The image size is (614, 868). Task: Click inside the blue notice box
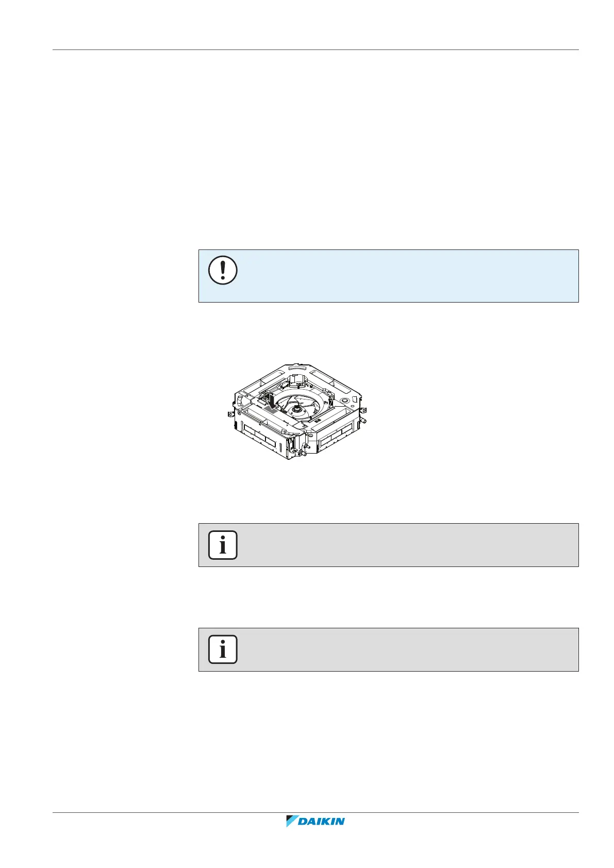coord(402,276)
